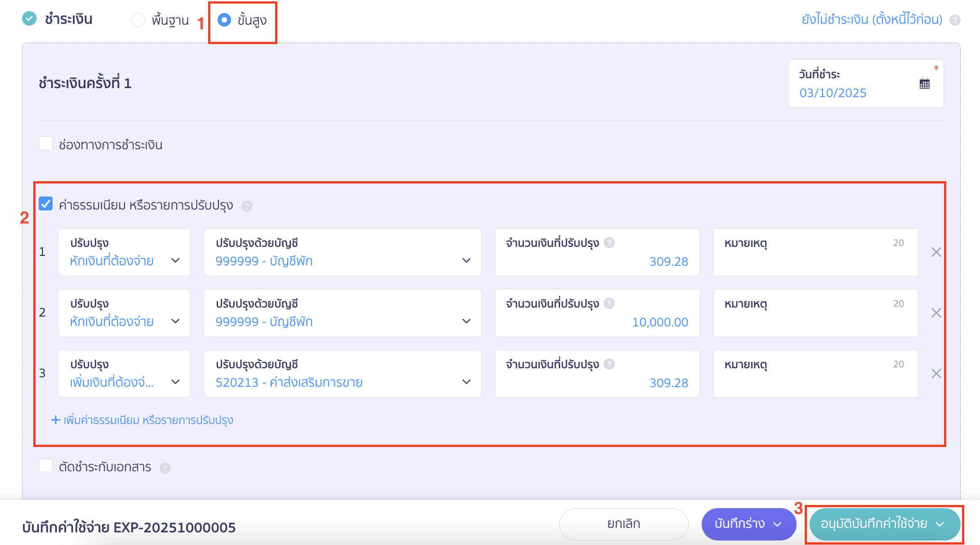
Task: Delete adjustment row 2 using X icon
Action: click(x=936, y=313)
